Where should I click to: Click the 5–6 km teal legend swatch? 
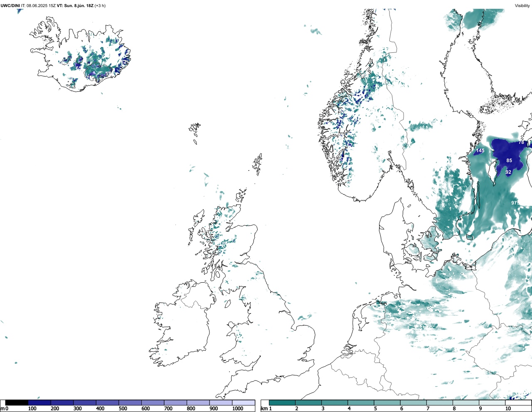point(387,403)
